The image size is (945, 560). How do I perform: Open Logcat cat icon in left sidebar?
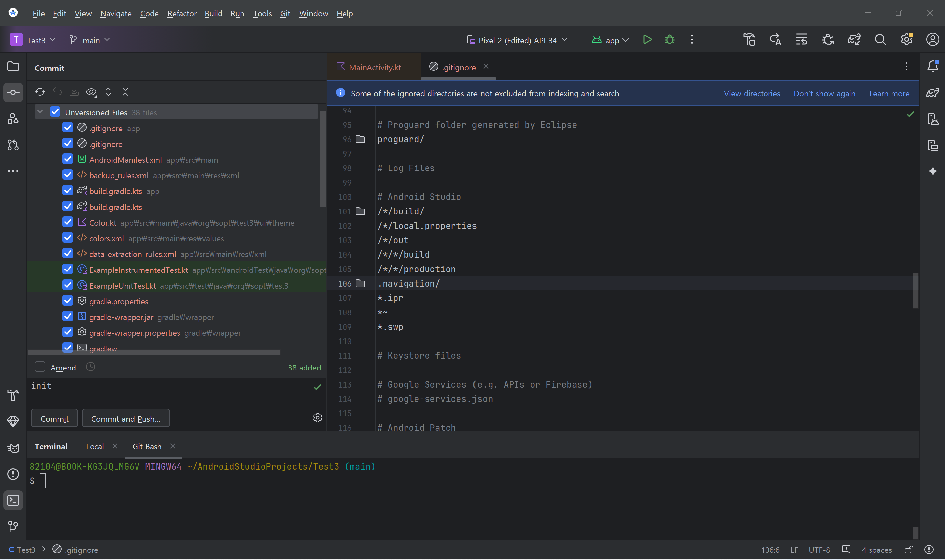[13, 448]
